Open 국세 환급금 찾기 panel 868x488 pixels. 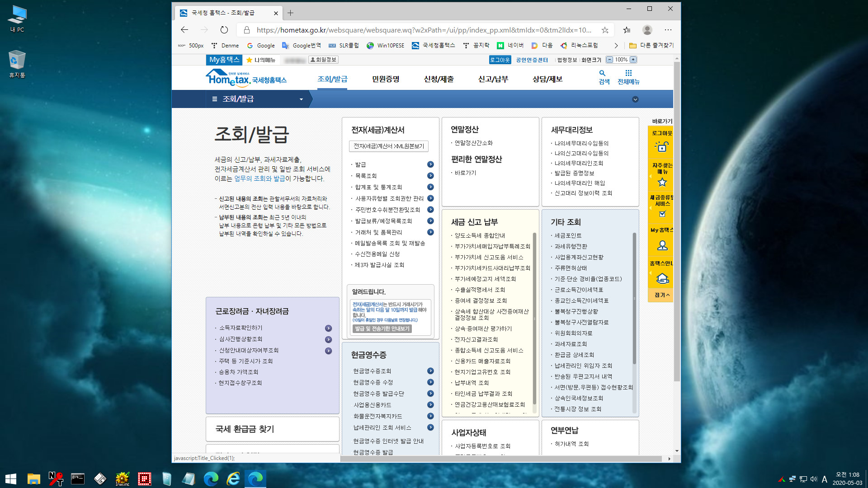point(273,429)
